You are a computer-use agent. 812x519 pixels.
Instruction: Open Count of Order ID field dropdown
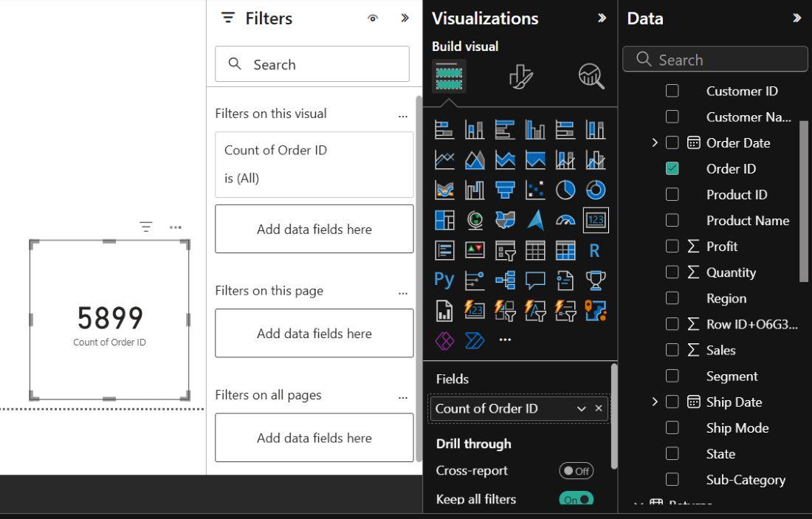coord(582,408)
